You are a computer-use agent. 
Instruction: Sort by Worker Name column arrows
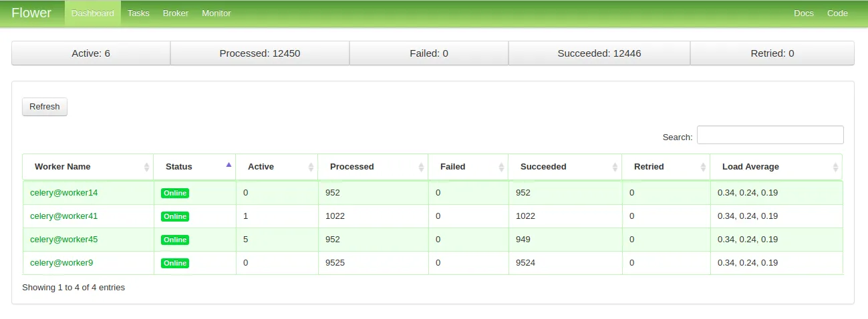pos(147,167)
